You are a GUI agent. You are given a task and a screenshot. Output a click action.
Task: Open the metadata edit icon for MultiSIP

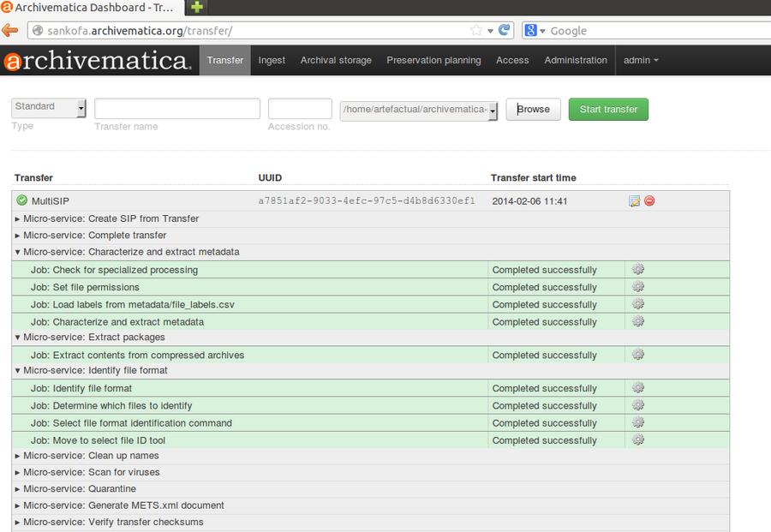(633, 200)
